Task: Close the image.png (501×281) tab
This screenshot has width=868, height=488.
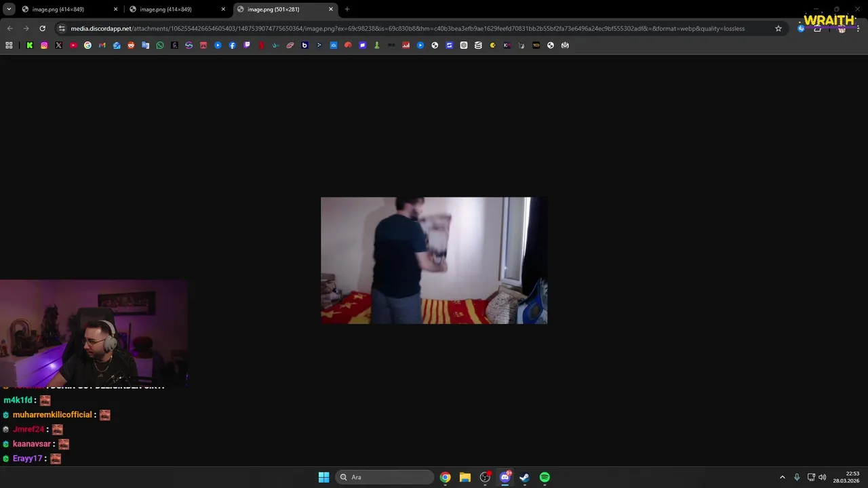Action: pos(331,9)
